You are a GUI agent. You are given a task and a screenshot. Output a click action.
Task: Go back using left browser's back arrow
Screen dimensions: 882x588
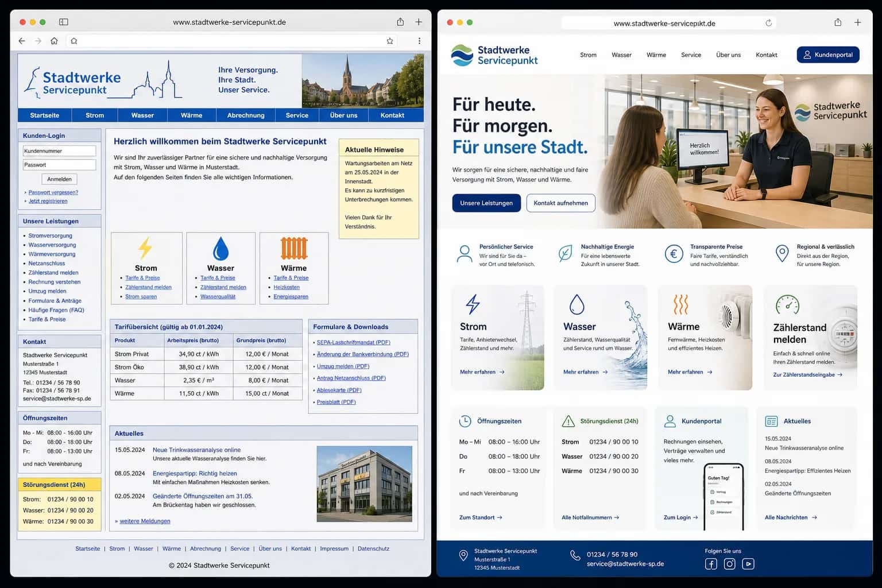[x=22, y=41]
